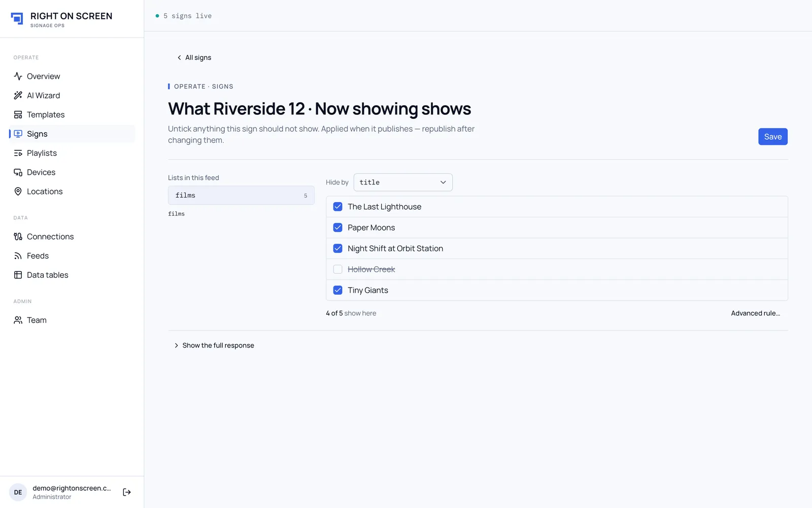
Task: Click the Devices icon in sidebar
Action: click(18, 172)
